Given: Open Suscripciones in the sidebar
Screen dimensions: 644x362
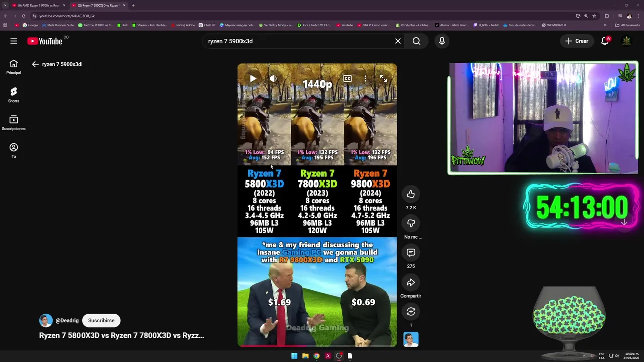Looking at the screenshot, I should tap(14, 123).
